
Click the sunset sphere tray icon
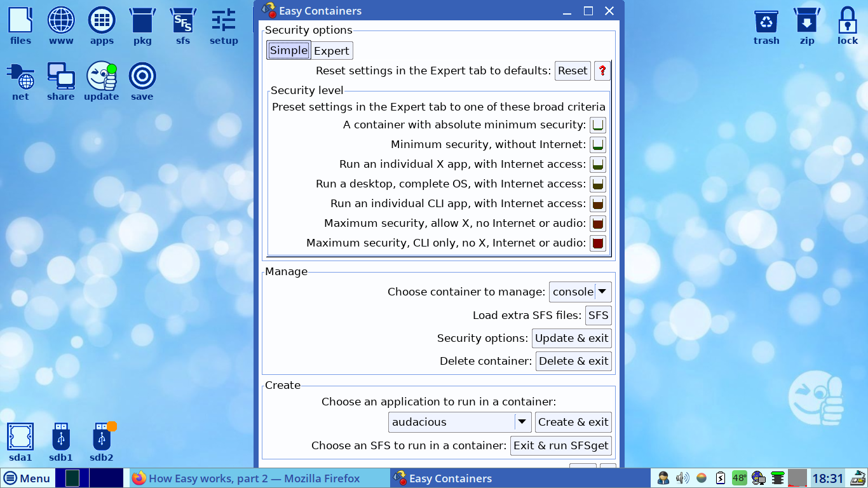702,478
